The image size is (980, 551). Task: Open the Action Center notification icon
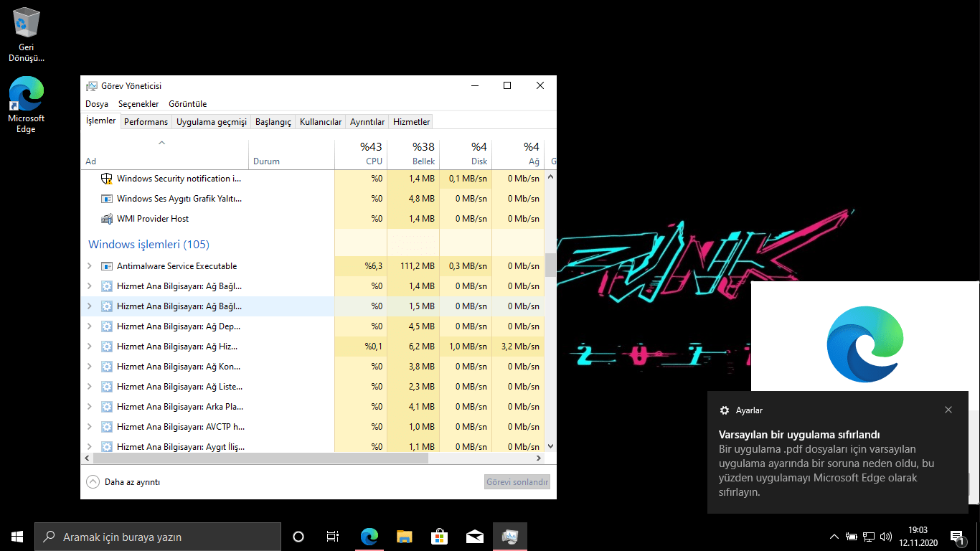point(957,537)
